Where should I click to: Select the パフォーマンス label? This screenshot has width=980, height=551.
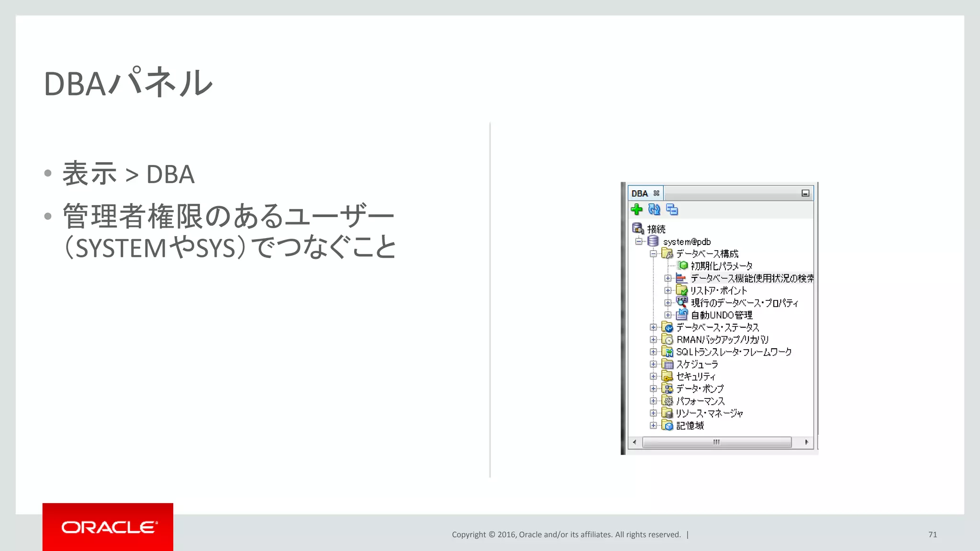701,401
